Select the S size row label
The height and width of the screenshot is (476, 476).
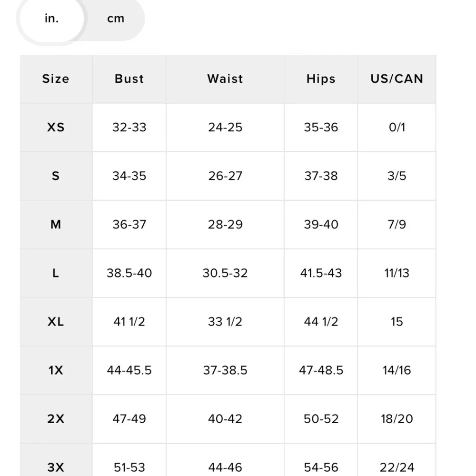point(56,176)
